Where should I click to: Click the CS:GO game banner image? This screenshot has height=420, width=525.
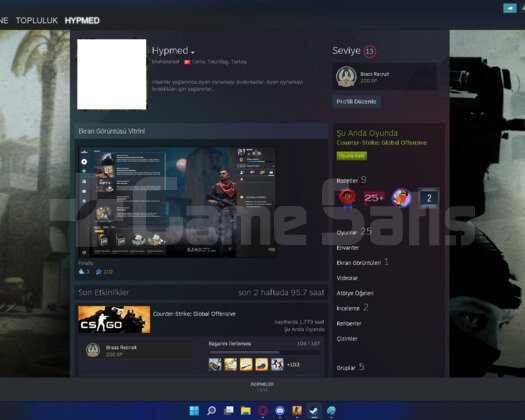114,320
